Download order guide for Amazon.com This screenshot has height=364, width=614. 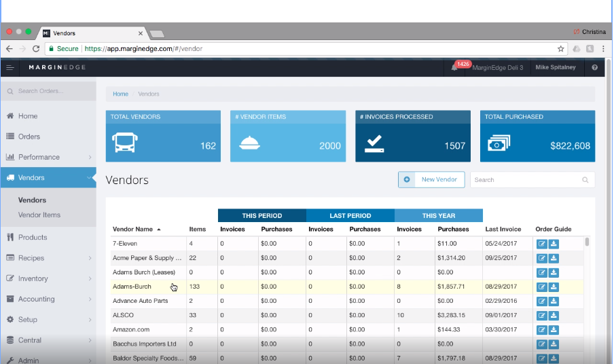pos(554,330)
